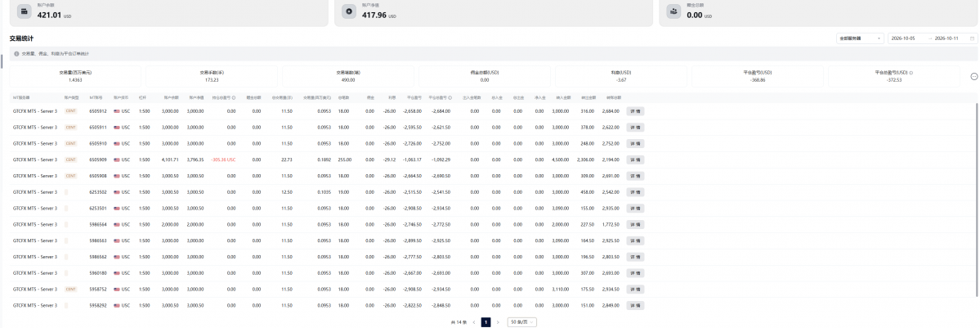The height and width of the screenshot is (328, 980).
Task: Click the start date 2026-10-05 field
Action: [x=904, y=38]
